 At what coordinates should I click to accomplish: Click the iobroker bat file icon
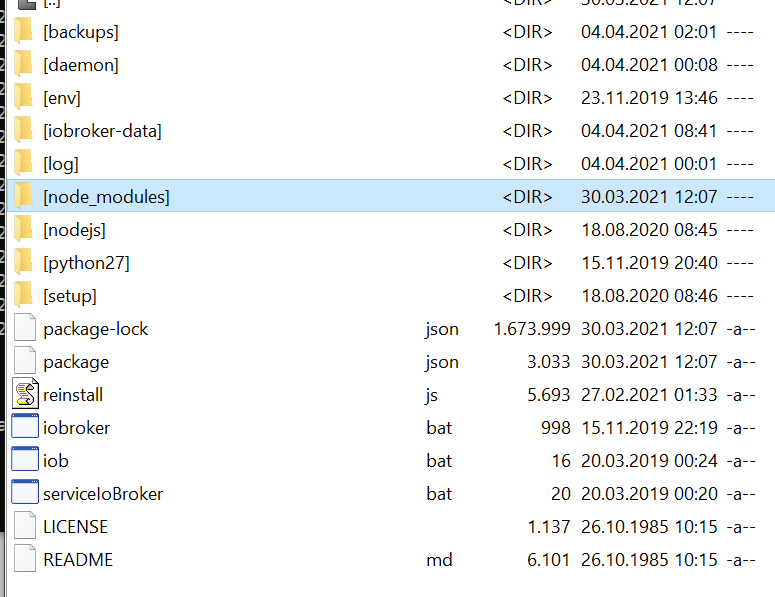25,426
